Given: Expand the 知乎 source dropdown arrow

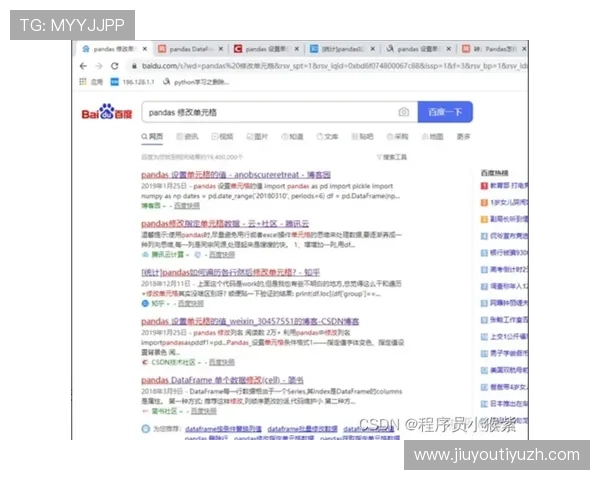Looking at the screenshot, I should point(168,304).
